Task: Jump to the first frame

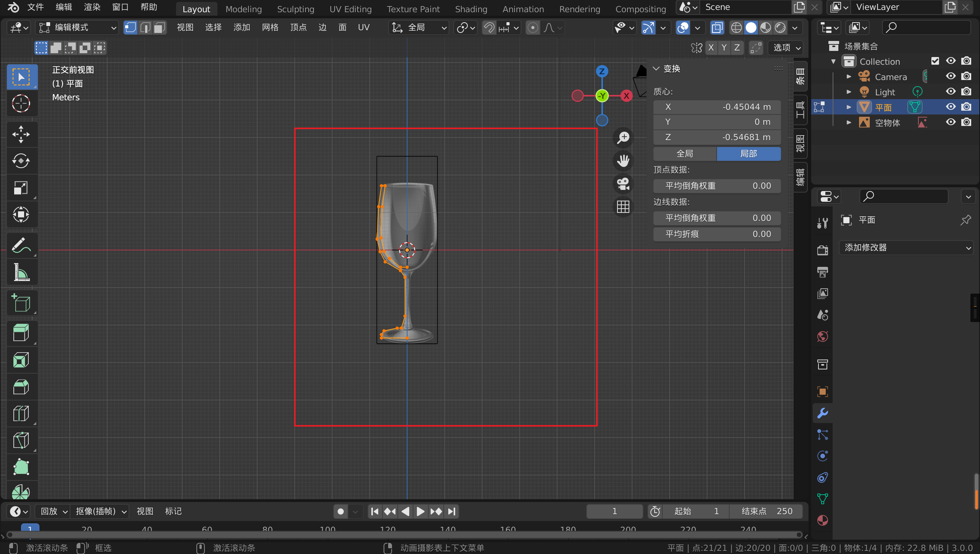Action: [375, 511]
